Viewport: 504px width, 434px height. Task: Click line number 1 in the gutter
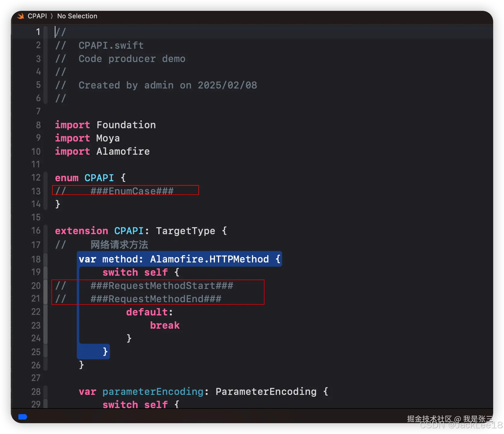point(38,32)
